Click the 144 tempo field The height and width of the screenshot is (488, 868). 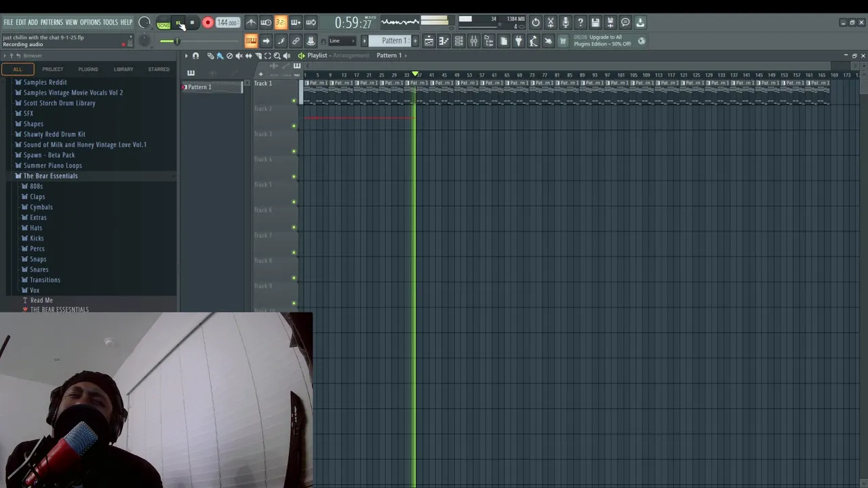pos(228,22)
